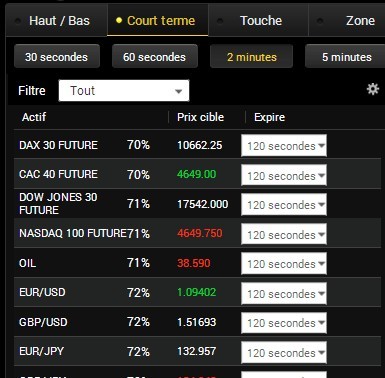Open the Touche tab
Viewport: 385px width, 378px height.
258,21
